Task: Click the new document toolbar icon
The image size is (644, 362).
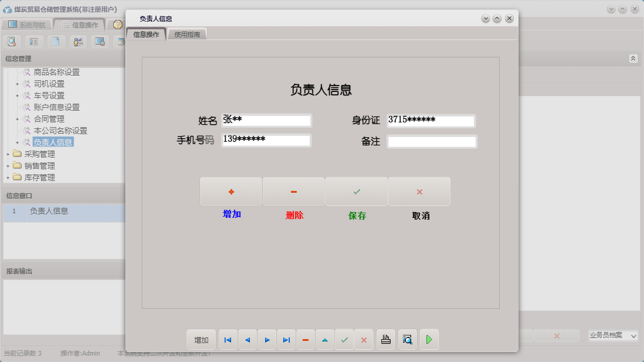Action: point(56,42)
